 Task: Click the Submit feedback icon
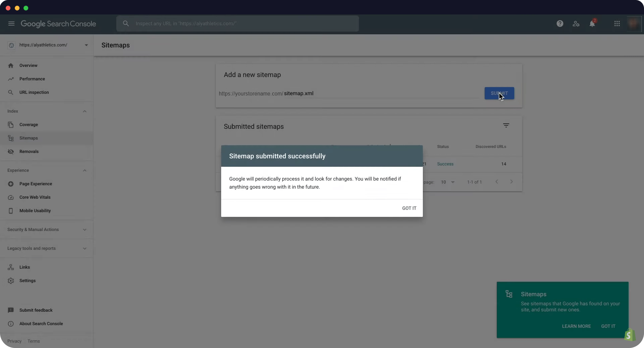[11, 310]
